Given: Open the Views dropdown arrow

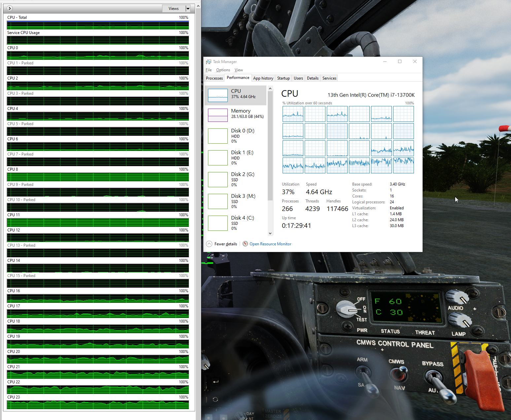Looking at the screenshot, I should [x=188, y=9].
